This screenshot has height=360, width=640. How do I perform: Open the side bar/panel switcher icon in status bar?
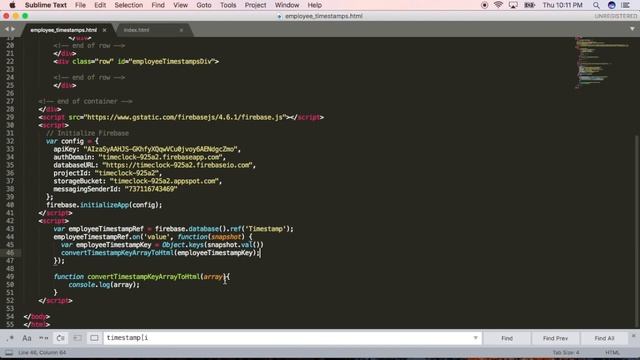coord(9,353)
